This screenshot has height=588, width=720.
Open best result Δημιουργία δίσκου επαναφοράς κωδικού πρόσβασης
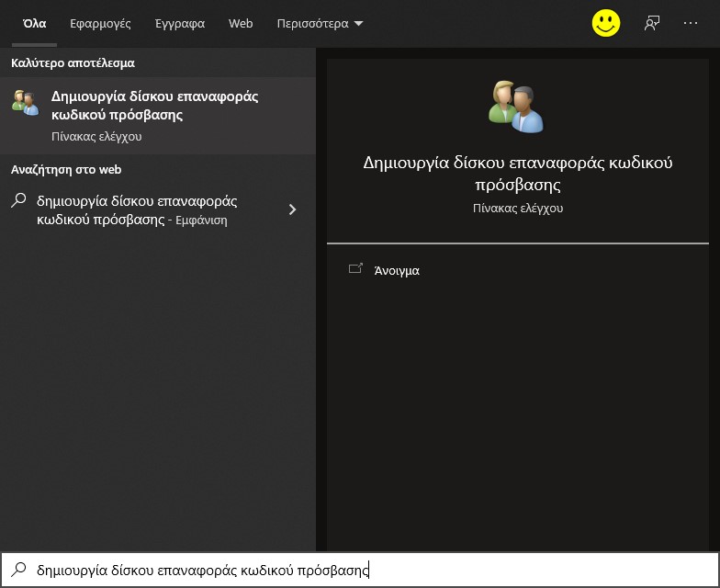(158, 116)
